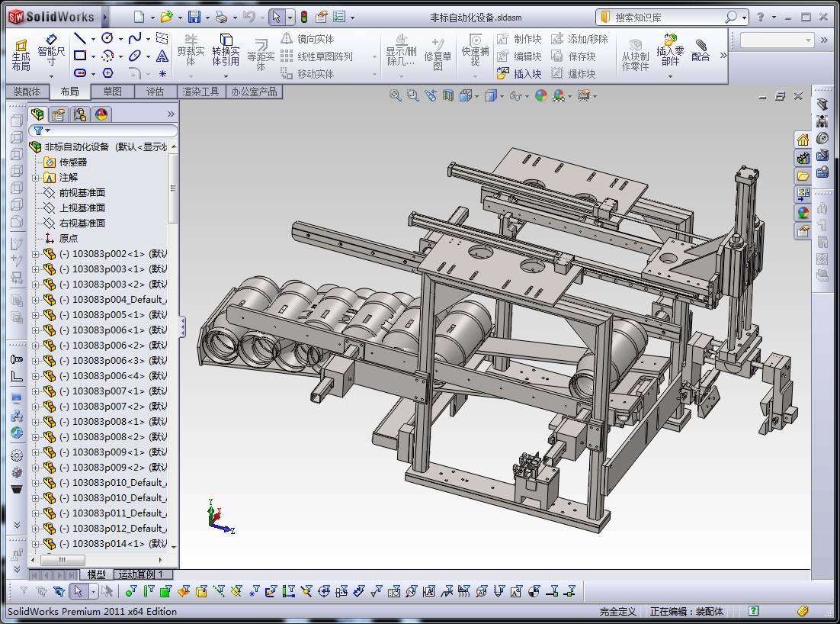Viewport: 840px width, 624px height.
Task: Click the 等距实体 offset entities tool
Action: [x=261, y=55]
